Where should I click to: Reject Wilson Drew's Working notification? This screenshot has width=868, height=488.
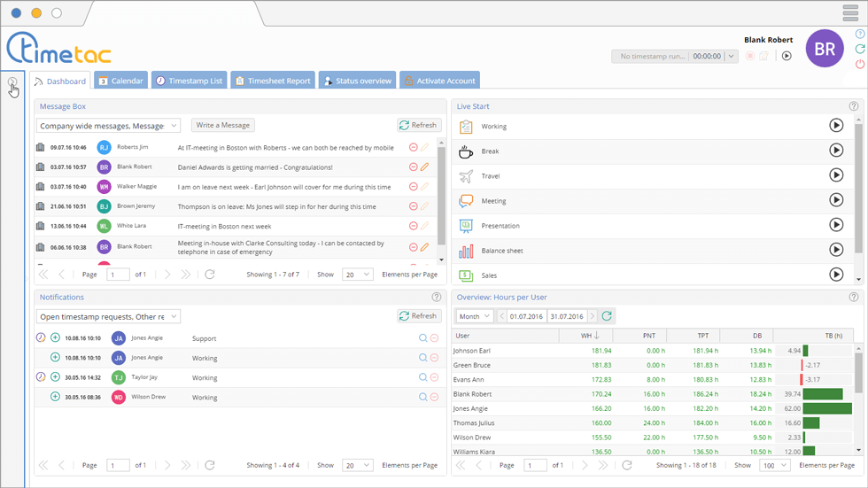pos(434,398)
